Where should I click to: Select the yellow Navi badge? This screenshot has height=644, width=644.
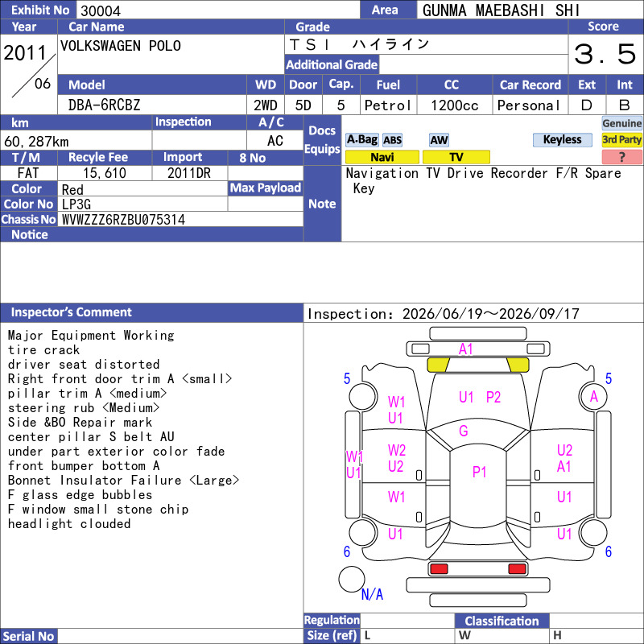coord(382,157)
